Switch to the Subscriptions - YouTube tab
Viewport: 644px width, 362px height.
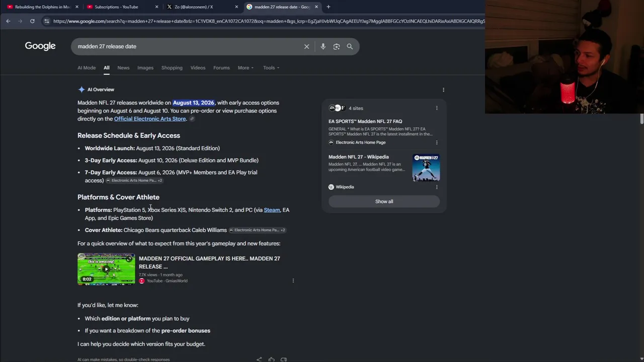[x=122, y=7]
